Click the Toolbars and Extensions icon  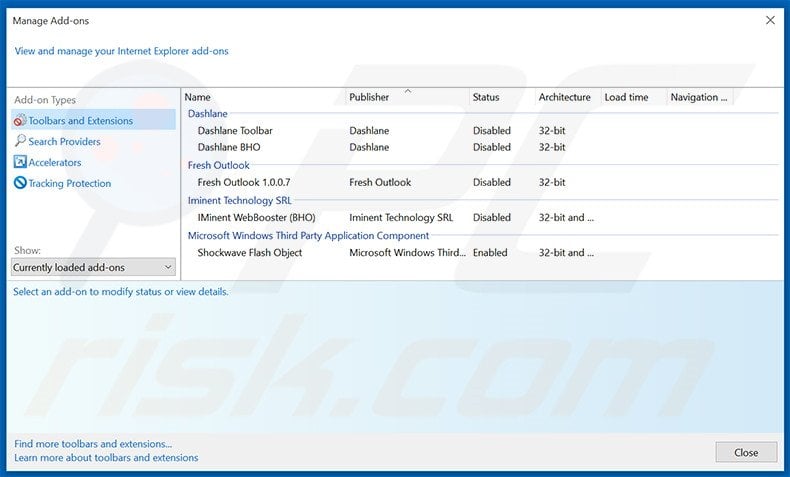point(20,121)
